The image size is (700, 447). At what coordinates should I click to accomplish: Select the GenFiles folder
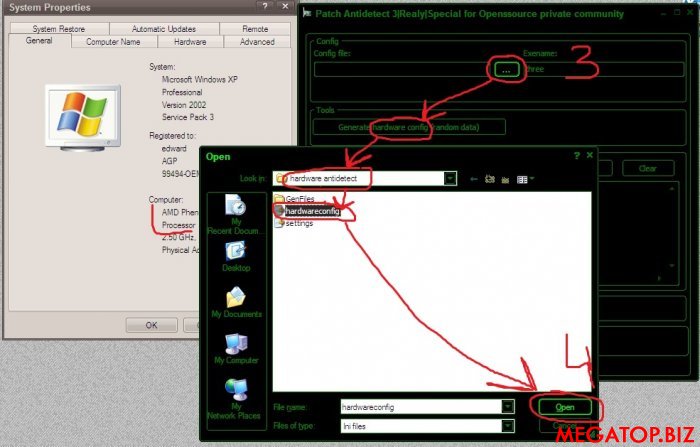click(295, 198)
